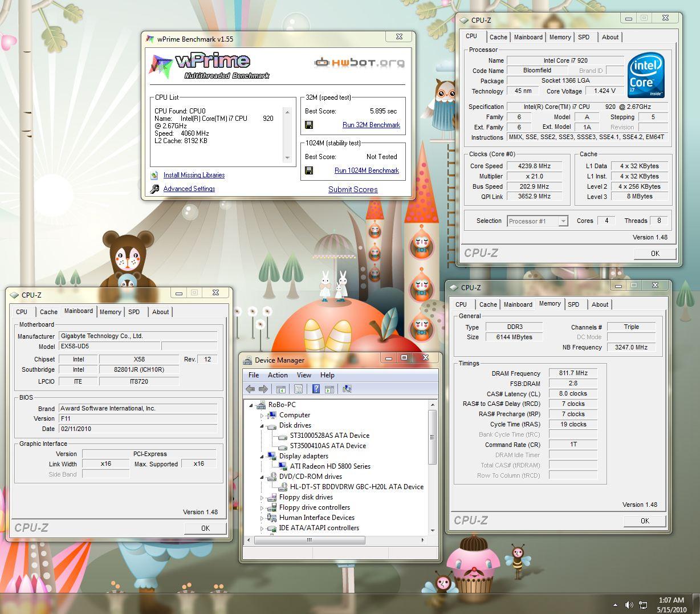Click the Show desktop strip on taskbar

point(696,604)
